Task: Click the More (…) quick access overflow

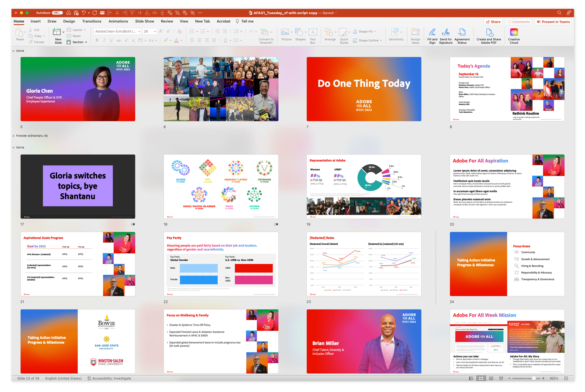Action: 200,13
